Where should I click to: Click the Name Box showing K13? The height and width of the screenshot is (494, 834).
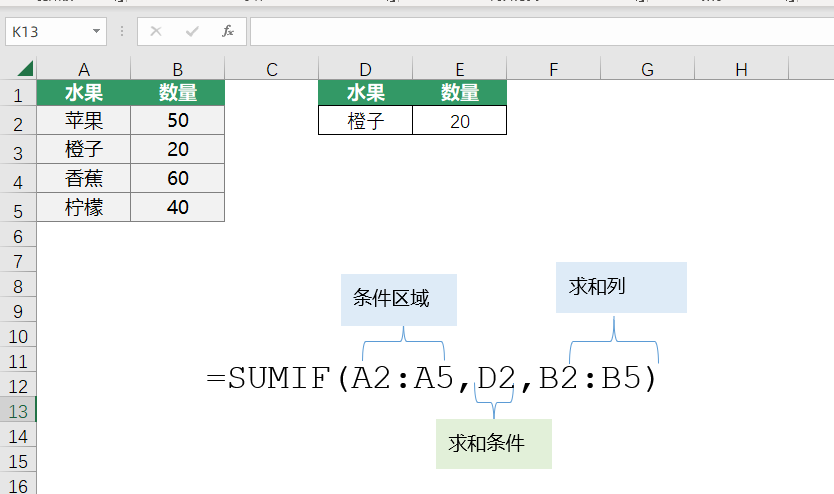pos(56,31)
